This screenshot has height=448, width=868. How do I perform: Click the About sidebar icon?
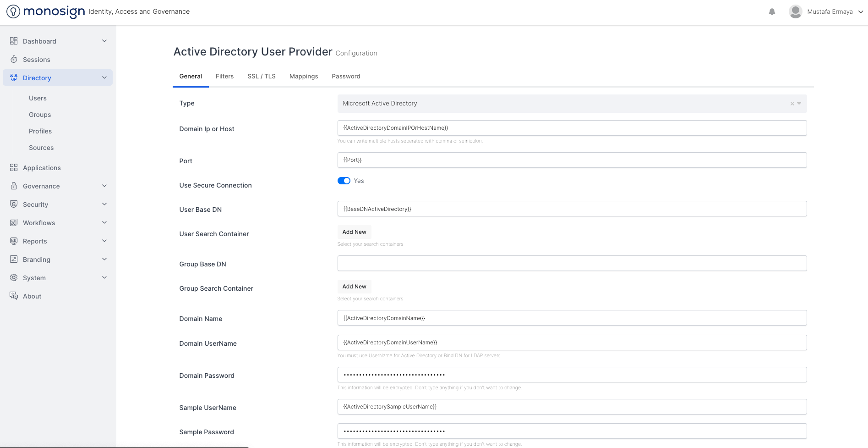[x=14, y=296]
